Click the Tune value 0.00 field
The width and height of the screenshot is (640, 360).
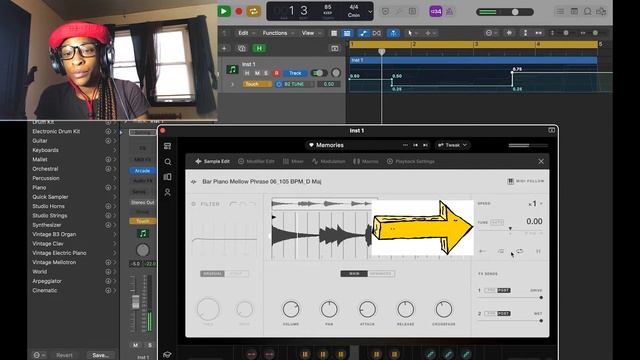pos(534,221)
